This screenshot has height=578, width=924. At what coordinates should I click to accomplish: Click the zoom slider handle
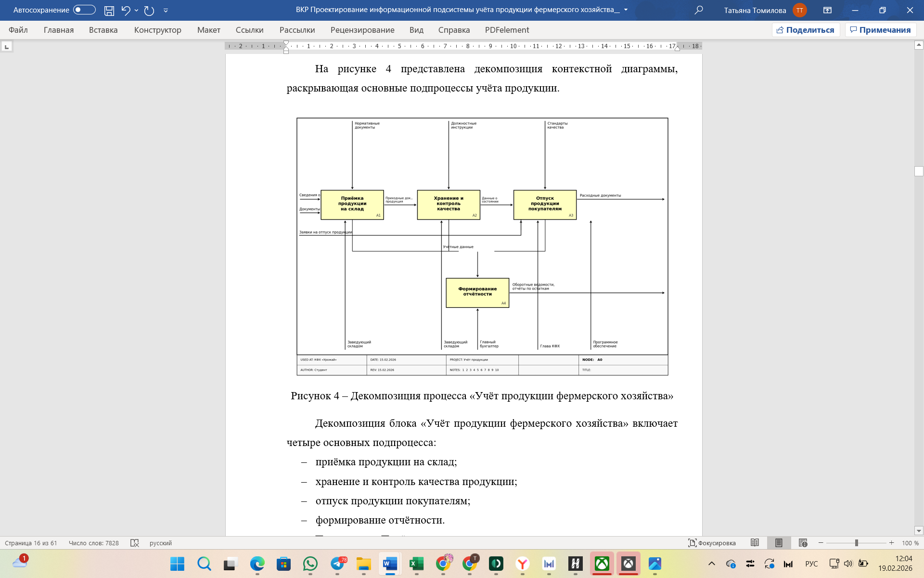(x=857, y=543)
